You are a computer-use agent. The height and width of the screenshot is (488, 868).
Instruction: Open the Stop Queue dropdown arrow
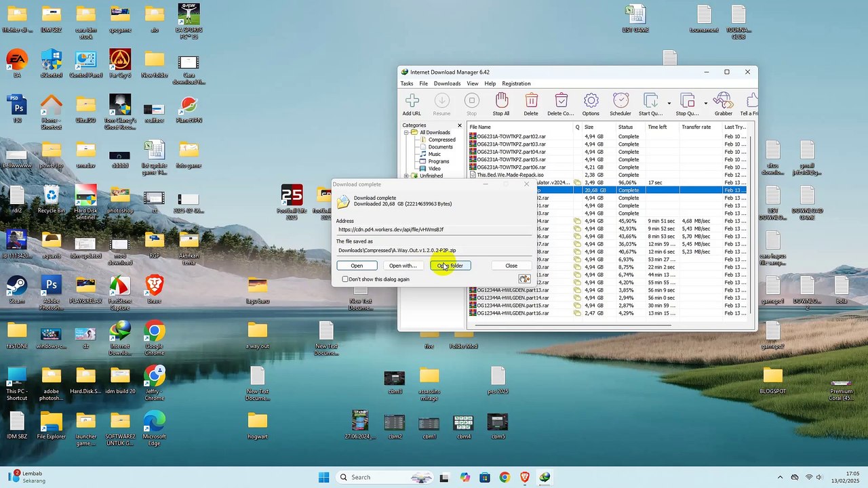[x=705, y=104]
